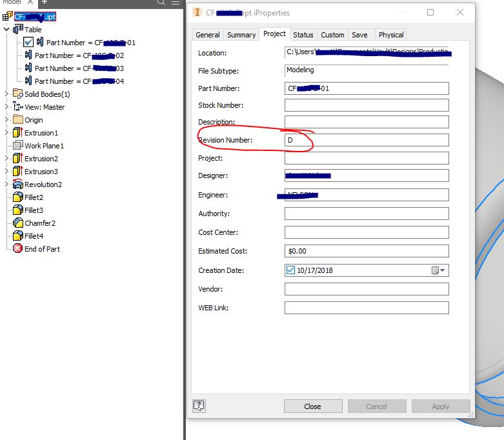Screen dimensions: 504x440
Task: Click the Solid Bodies(1) folder icon
Action: [x=17, y=94]
